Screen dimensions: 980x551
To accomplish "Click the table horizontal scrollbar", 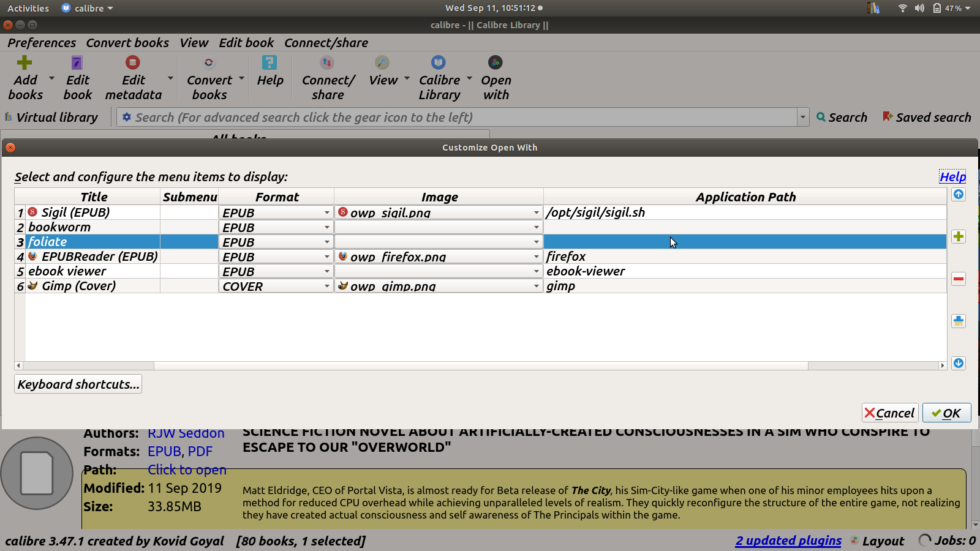I will coord(481,365).
